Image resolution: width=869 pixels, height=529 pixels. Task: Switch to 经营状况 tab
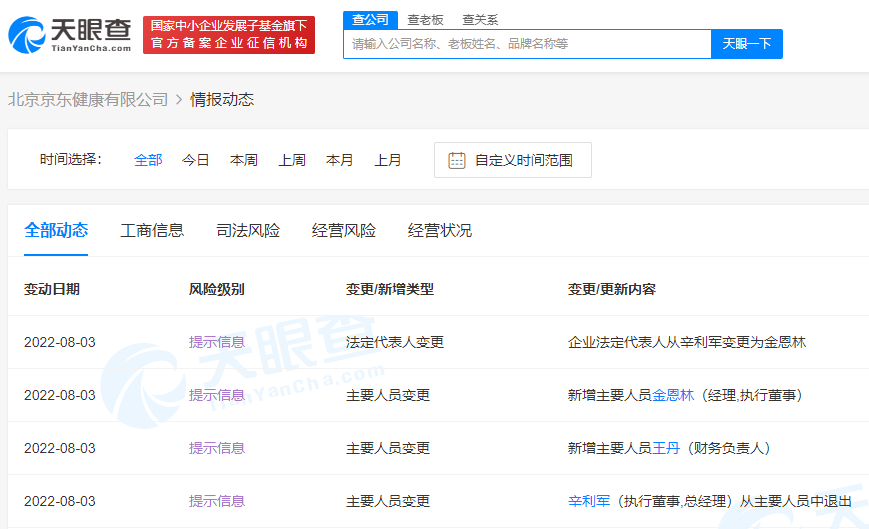click(x=439, y=230)
